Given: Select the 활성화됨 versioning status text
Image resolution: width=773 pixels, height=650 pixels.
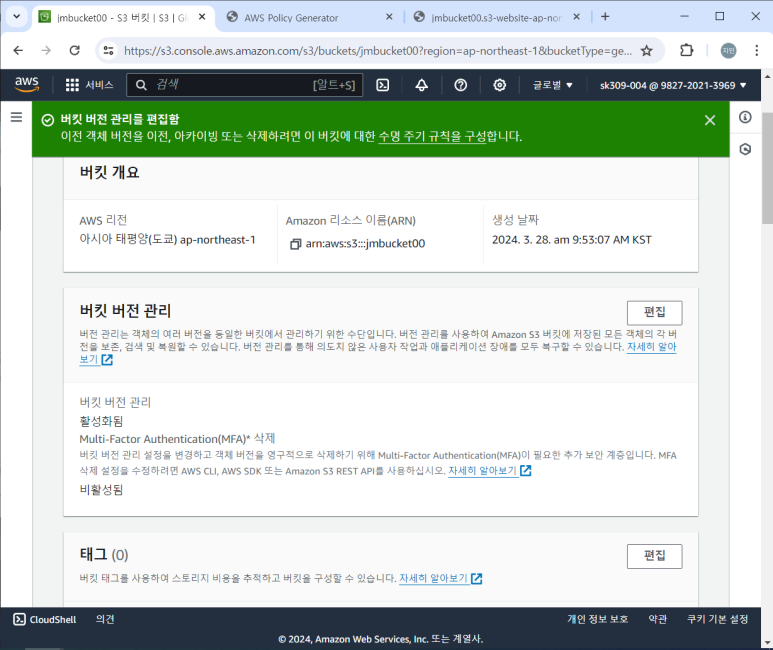Looking at the screenshot, I should 101,421.
